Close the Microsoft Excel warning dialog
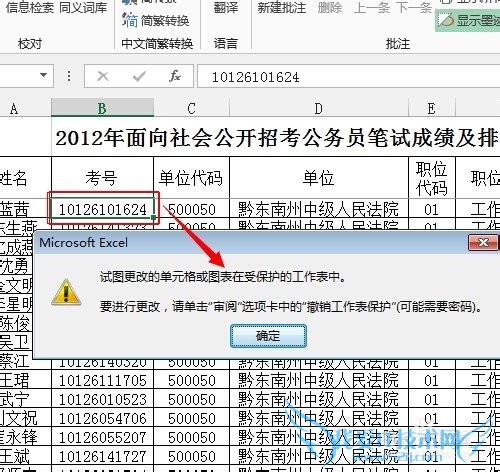 pos(483,242)
